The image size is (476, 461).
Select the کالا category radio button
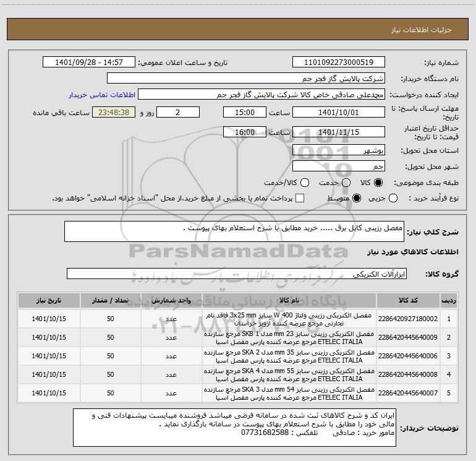[x=378, y=183]
